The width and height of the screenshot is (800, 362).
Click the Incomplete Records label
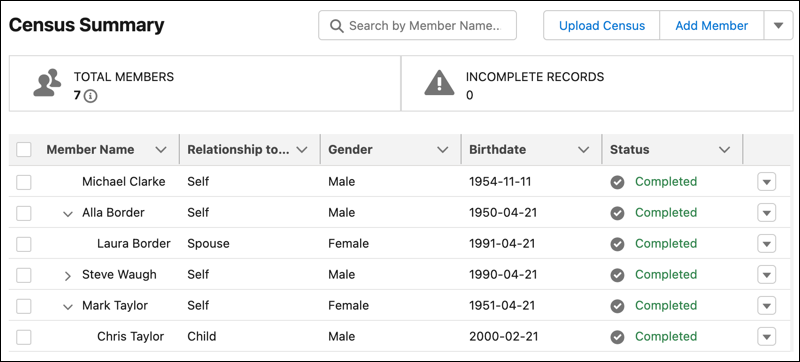coord(535,77)
